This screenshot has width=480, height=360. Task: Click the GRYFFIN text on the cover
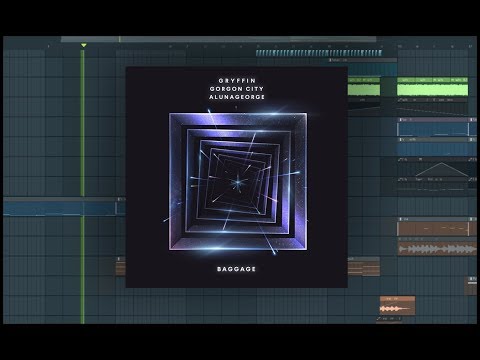click(237, 81)
